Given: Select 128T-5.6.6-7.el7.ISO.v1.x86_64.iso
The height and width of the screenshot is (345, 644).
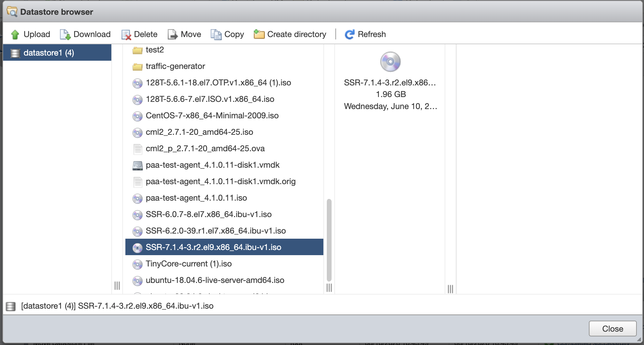Looking at the screenshot, I should coord(210,99).
